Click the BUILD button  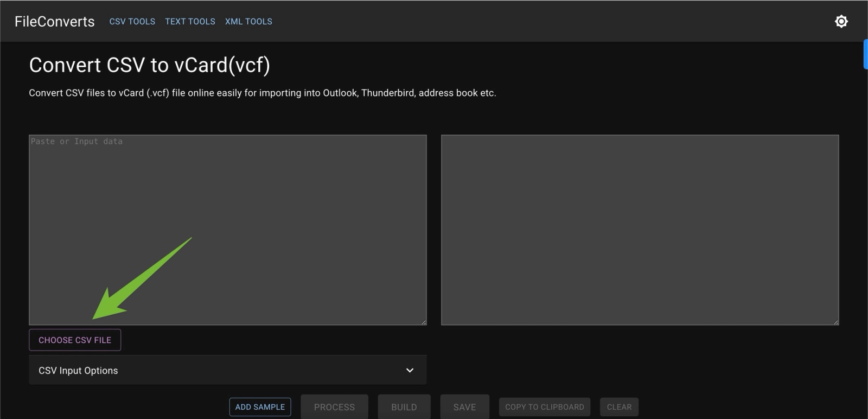[x=404, y=407]
